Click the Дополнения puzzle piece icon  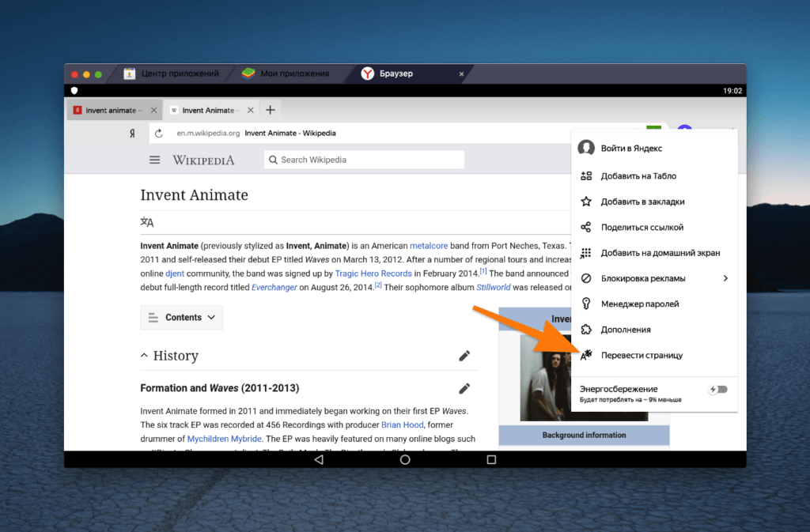coord(586,329)
